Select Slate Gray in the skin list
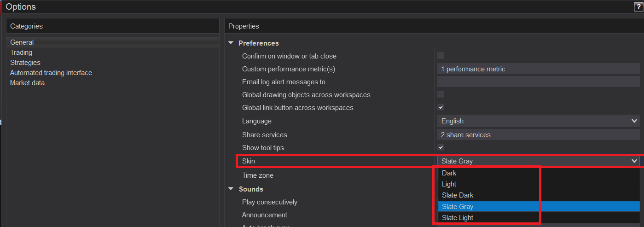644x227 pixels. (x=458, y=207)
